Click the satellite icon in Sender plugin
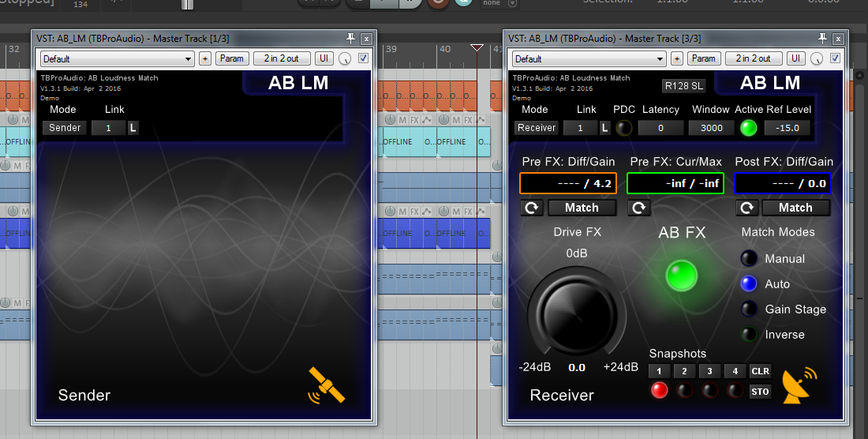The width and height of the screenshot is (868, 439). [x=327, y=385]
